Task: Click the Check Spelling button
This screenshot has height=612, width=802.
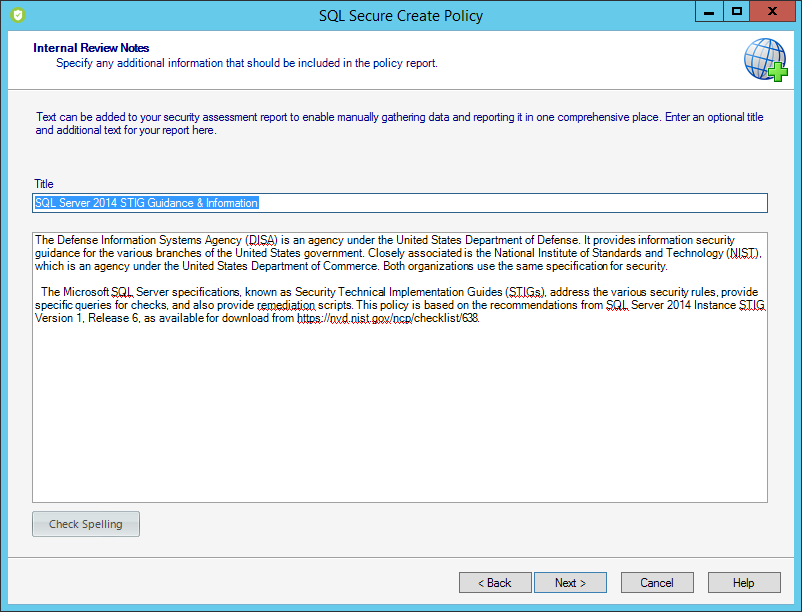Action: [x=86, y=524]
